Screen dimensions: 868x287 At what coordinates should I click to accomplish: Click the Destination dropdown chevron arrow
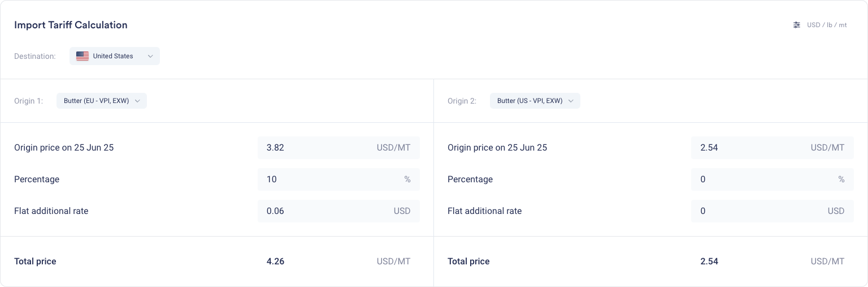[x=150, y=56]
